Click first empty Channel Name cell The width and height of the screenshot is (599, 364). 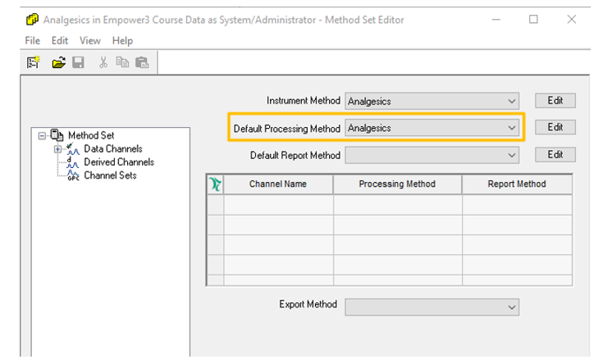pyautogui.click(x=278, y=205)
